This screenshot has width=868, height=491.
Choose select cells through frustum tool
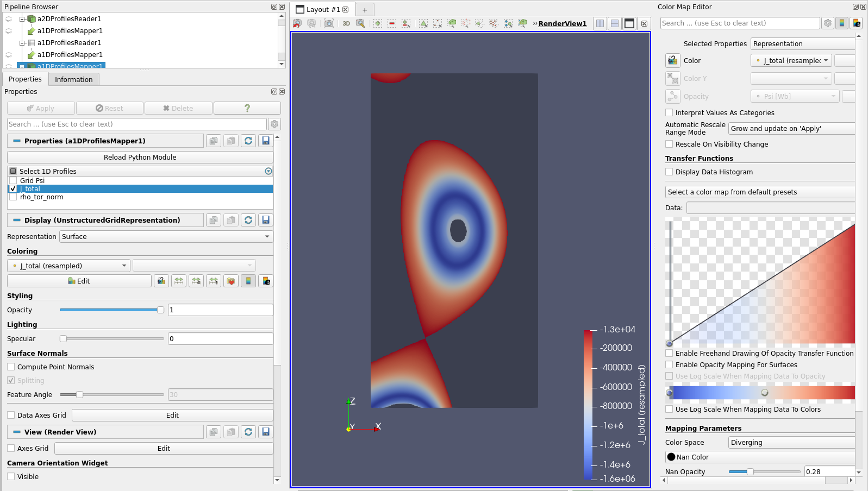coord(452,23)
